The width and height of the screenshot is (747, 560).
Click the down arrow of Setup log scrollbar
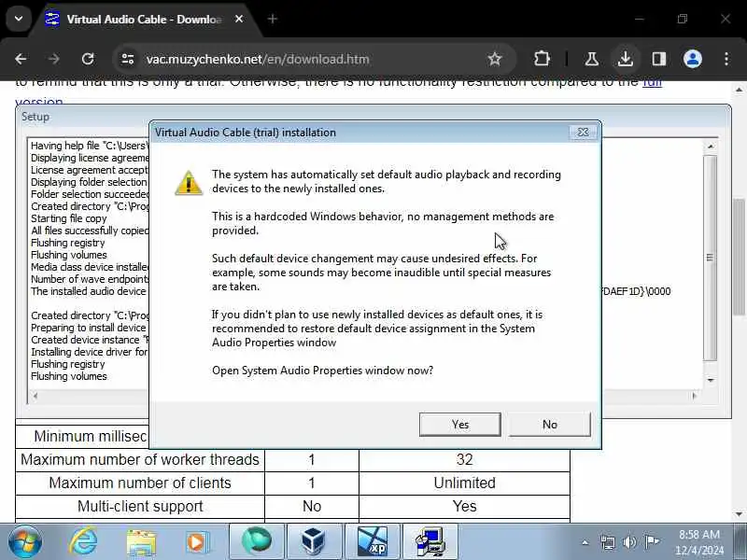pos(711,380)
